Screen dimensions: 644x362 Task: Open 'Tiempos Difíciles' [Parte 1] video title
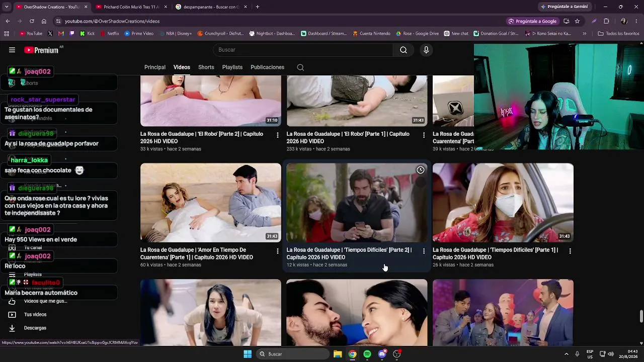495,253
